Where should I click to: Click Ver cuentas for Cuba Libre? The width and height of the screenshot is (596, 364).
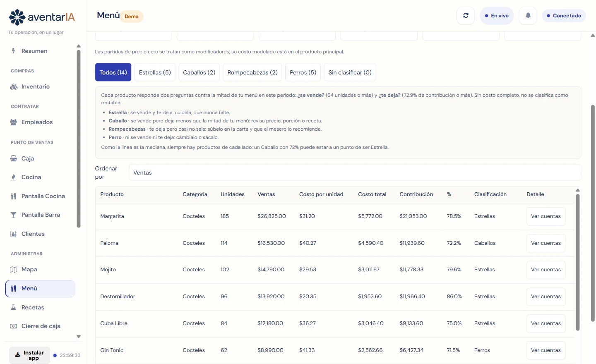coord(546,323)
